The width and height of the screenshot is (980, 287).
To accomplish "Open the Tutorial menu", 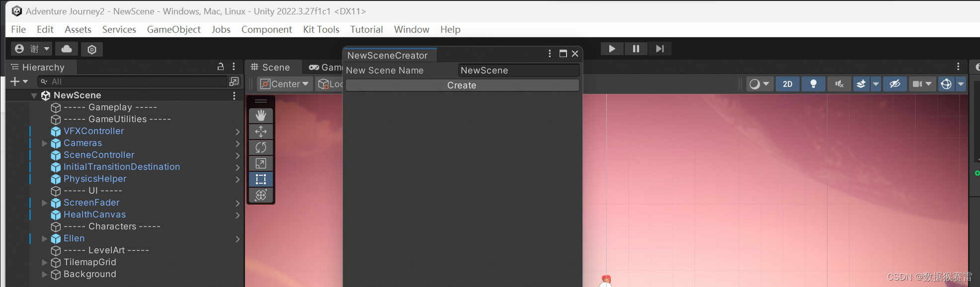I will point(366,30).
